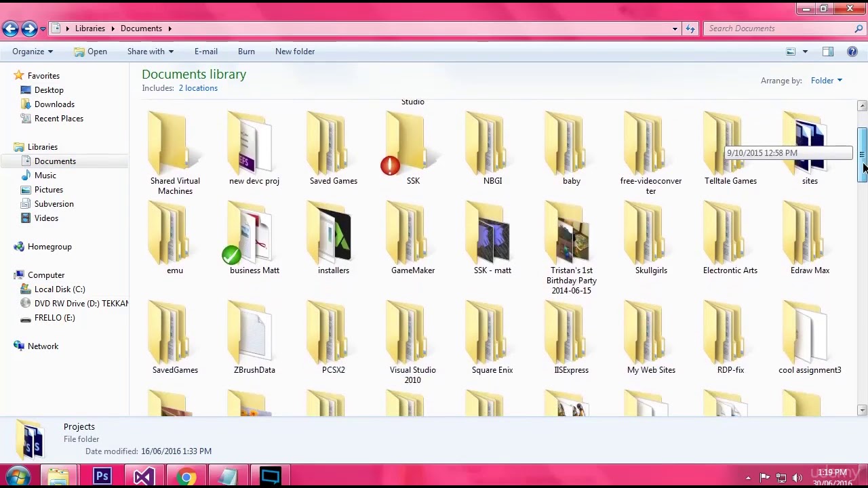Open Recent Places under Favorites

coord(59,119)
